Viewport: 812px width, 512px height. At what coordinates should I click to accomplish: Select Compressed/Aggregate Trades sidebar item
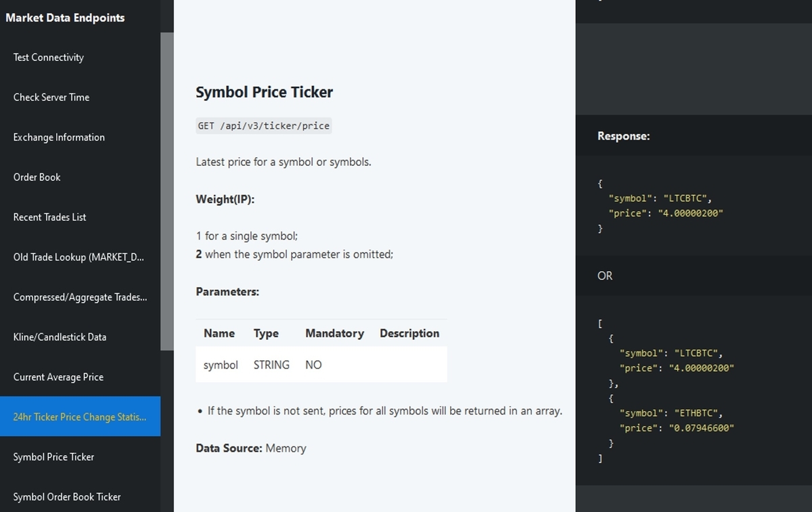pos(80,297)
